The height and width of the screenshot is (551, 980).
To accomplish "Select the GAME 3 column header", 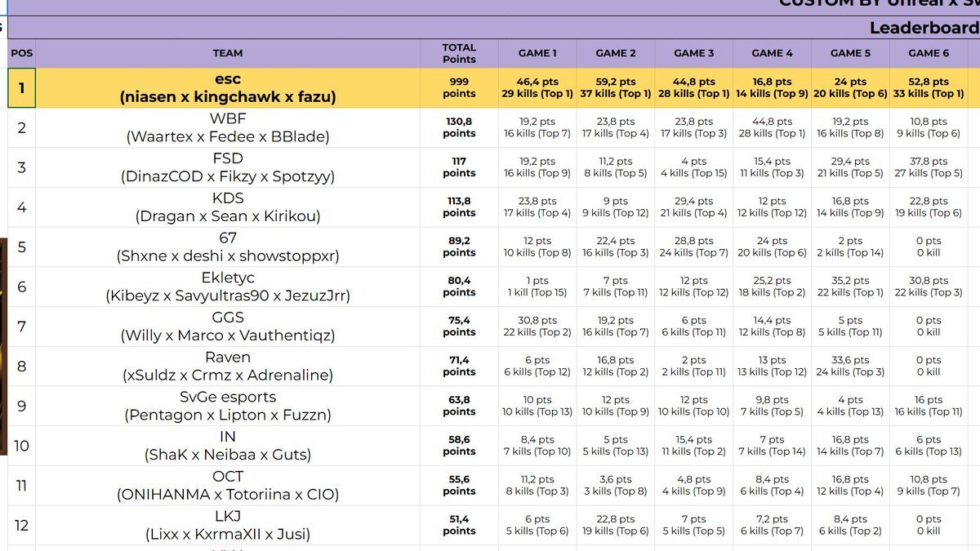I will (694, 53).
